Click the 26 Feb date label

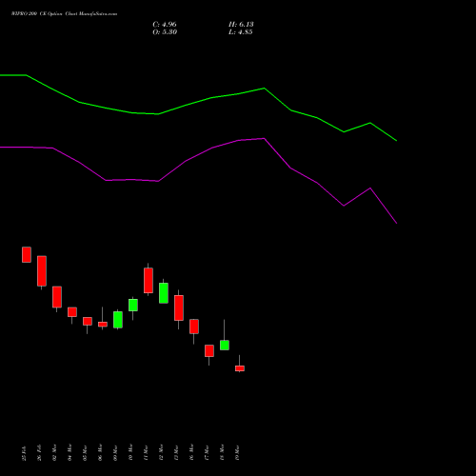40,453
